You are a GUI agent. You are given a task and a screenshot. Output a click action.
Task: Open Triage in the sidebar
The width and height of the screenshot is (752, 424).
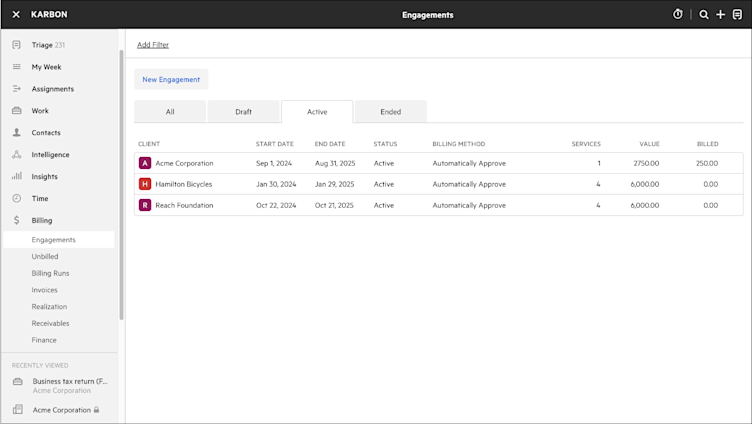(48, 45)
